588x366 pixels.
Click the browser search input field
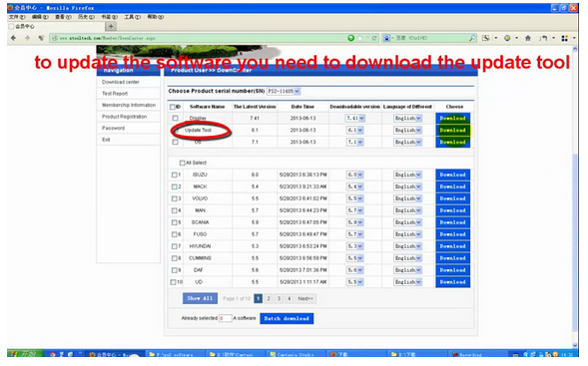430,38
